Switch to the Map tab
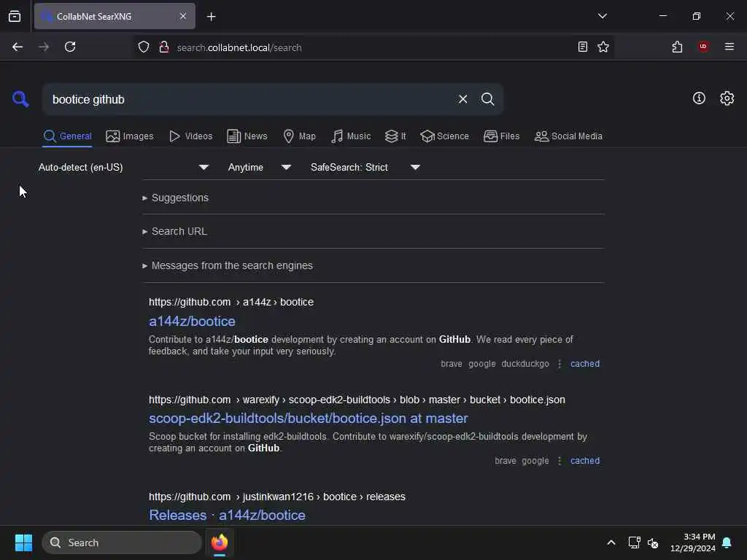 pyautogui.click(x=299, y=136)
